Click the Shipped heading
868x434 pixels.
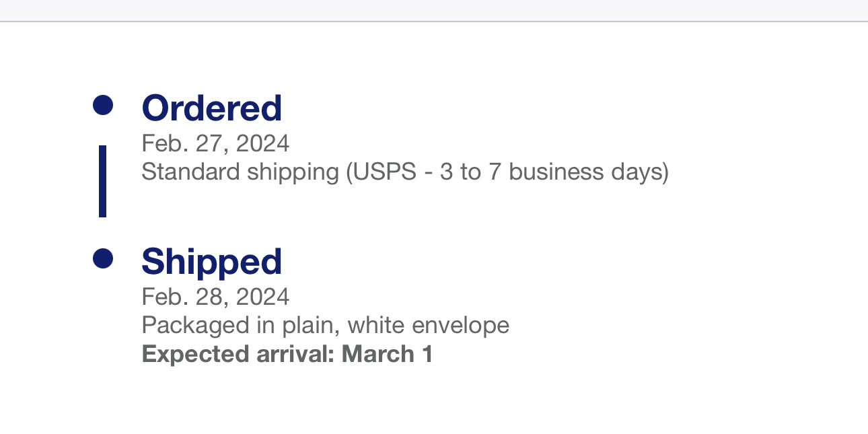tap(211, 261)
